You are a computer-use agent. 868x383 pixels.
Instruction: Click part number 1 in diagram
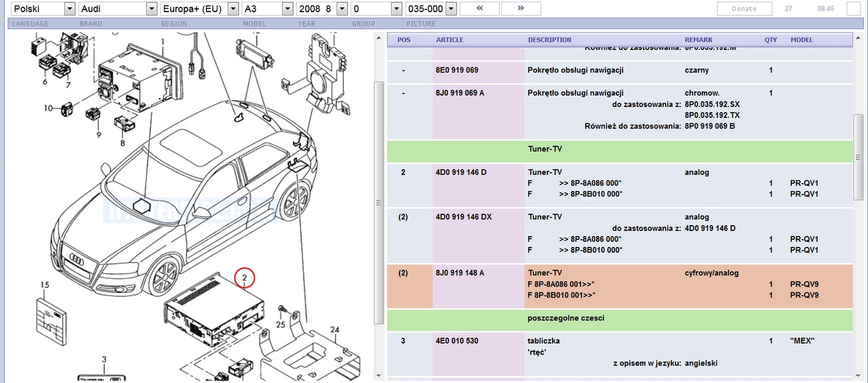coord(163,42)
